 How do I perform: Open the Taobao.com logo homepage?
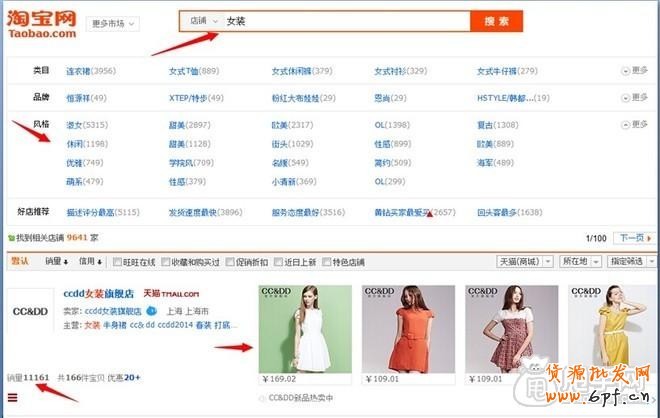coord(41,24)
